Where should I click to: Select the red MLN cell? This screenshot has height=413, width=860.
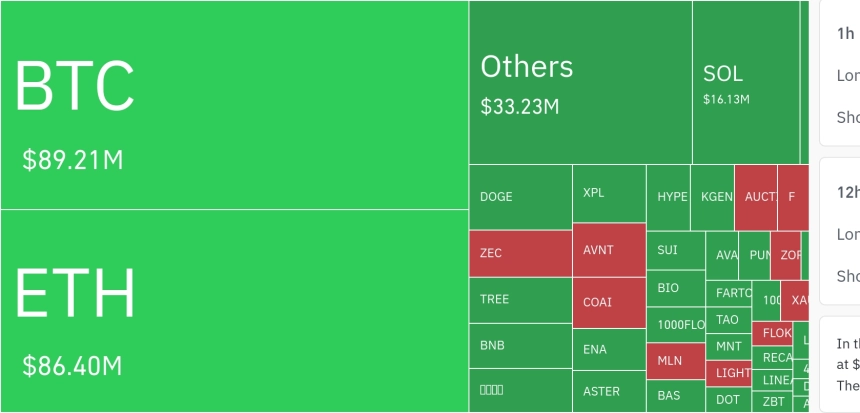[675, 361]
